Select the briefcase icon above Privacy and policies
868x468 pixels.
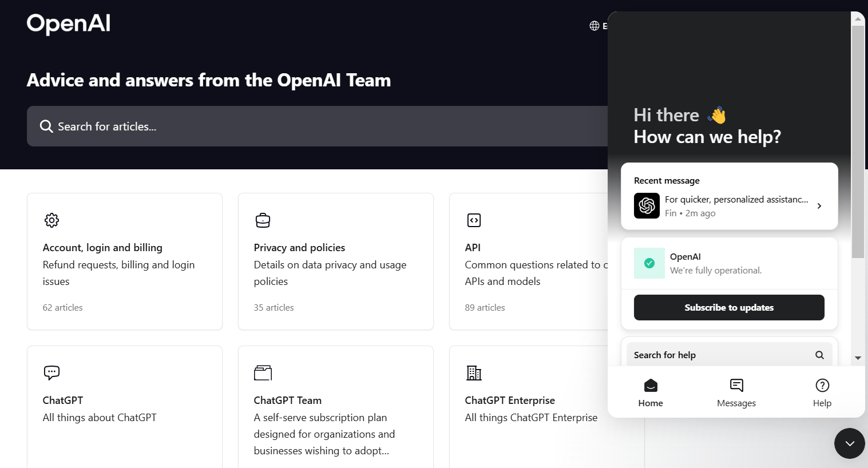[263, 220]
